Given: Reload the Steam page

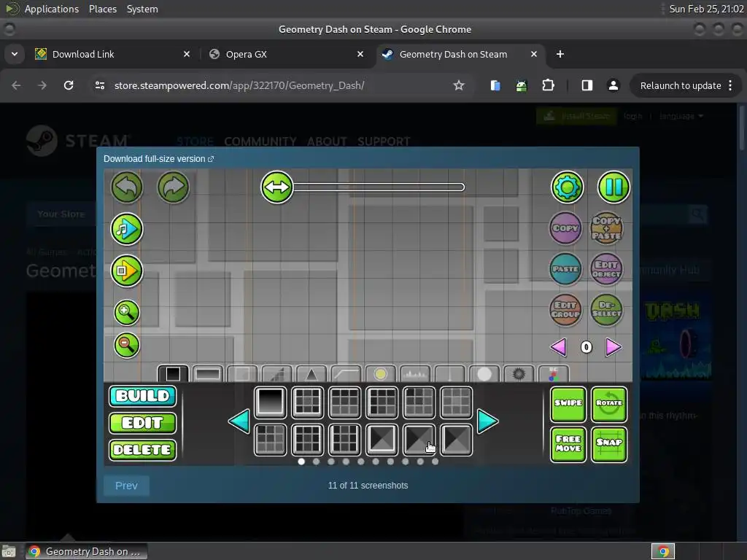Looking at the screenshot, I should (69, 85).
